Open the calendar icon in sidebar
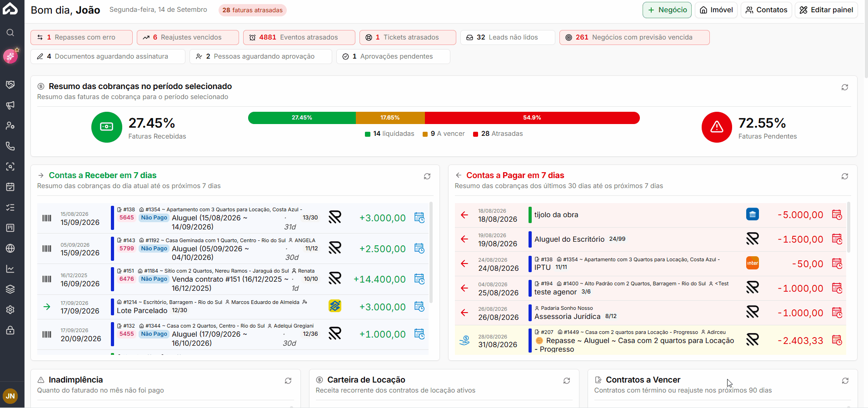Screen dimensions: 868x408 [10, 187]
